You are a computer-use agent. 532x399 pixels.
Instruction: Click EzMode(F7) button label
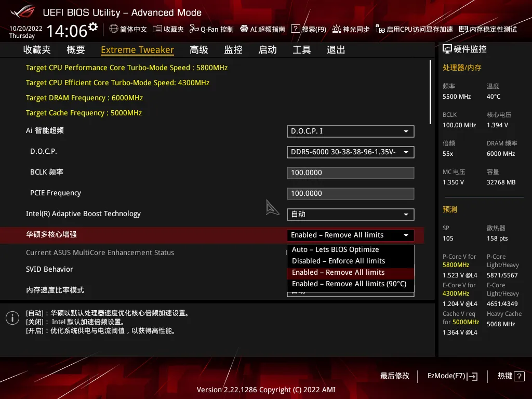446,376
